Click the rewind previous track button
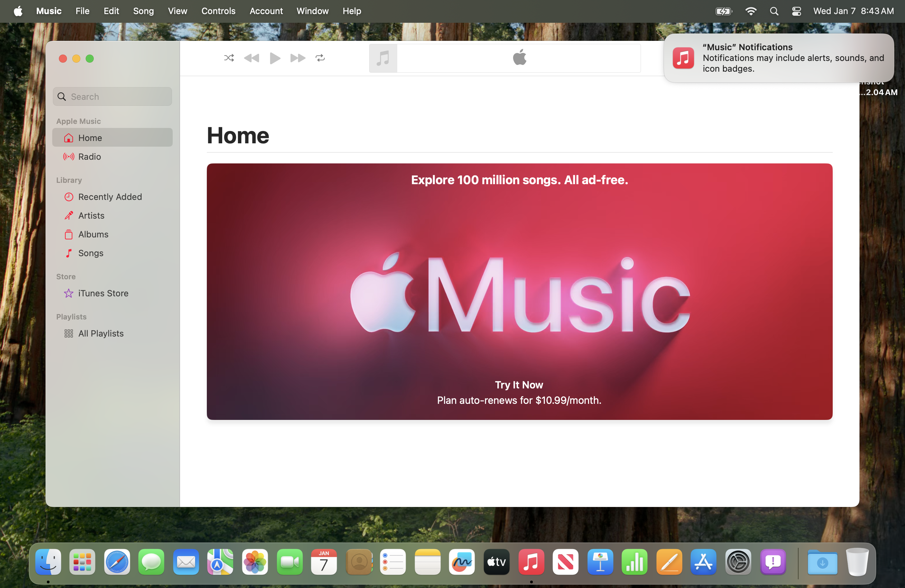 [x=251, y=58]
